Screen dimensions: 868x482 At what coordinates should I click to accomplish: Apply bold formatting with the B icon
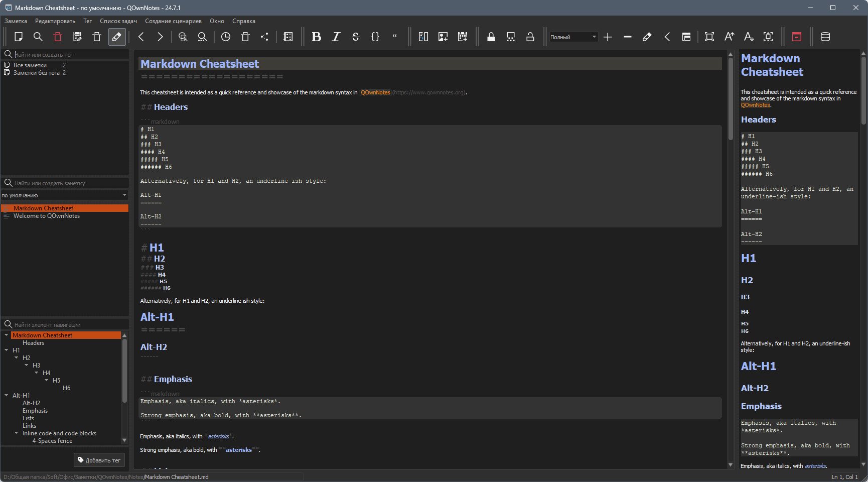(x=316, y=37)
